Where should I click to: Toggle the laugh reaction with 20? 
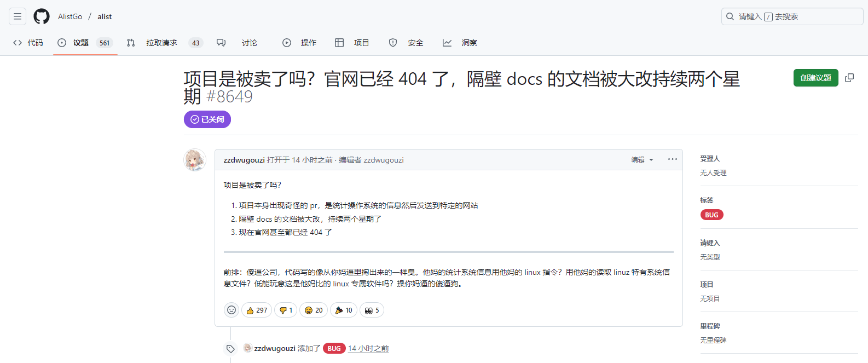tap(314, 310)
